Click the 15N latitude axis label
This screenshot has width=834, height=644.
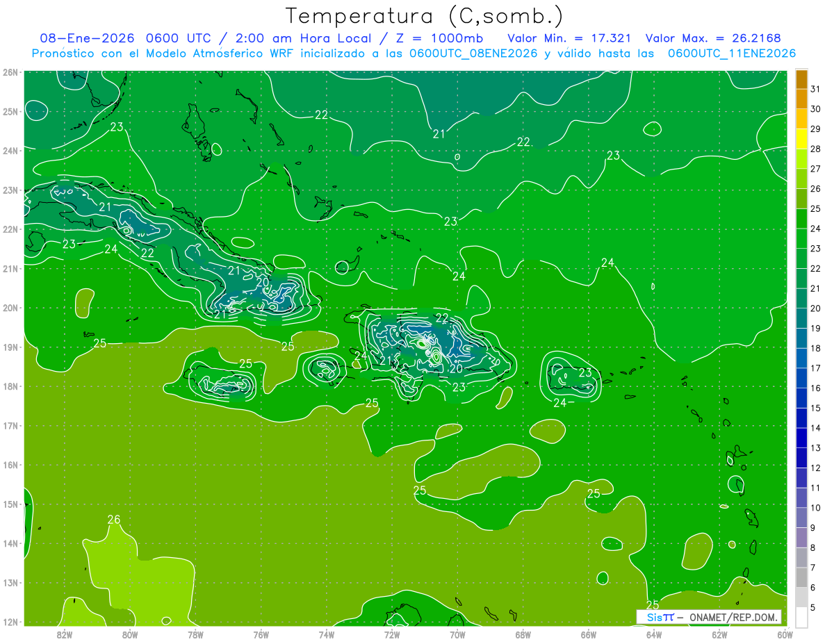click(10, 504)
